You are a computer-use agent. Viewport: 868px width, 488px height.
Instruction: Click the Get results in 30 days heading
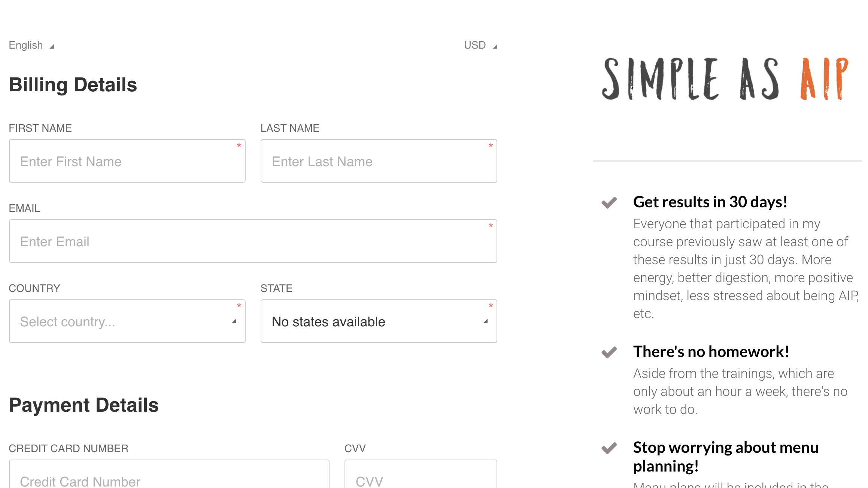coord(710,202)
